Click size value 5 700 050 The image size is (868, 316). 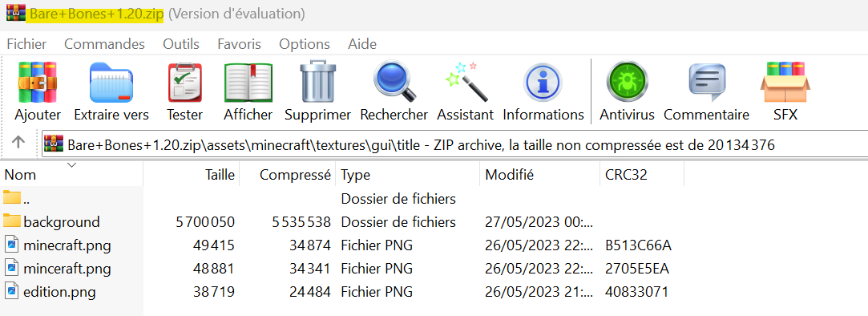pyautogui.click(x=205, y=221)
